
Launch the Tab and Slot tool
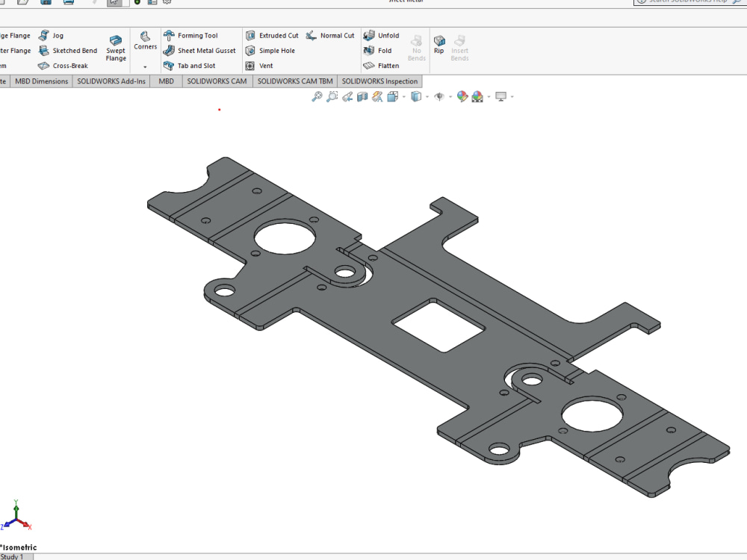(x=189, y=66)
